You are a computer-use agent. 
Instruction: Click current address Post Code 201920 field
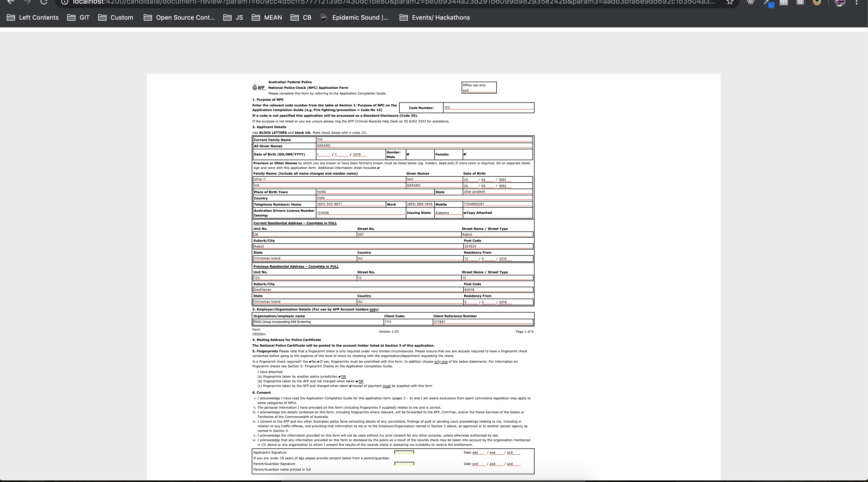click(498, 247)
